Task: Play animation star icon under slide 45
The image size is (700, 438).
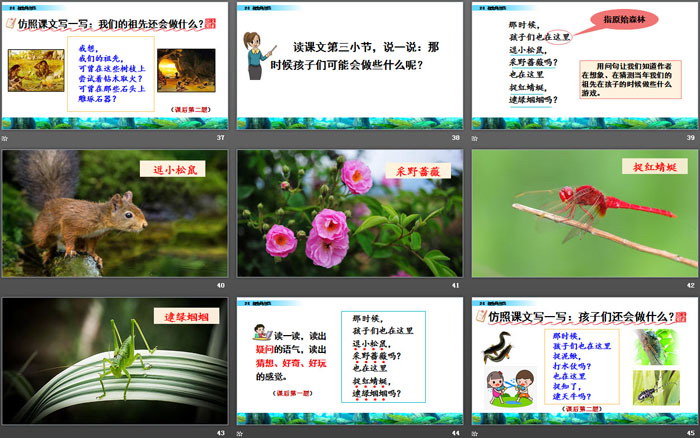Action: (x=475, y=433)
